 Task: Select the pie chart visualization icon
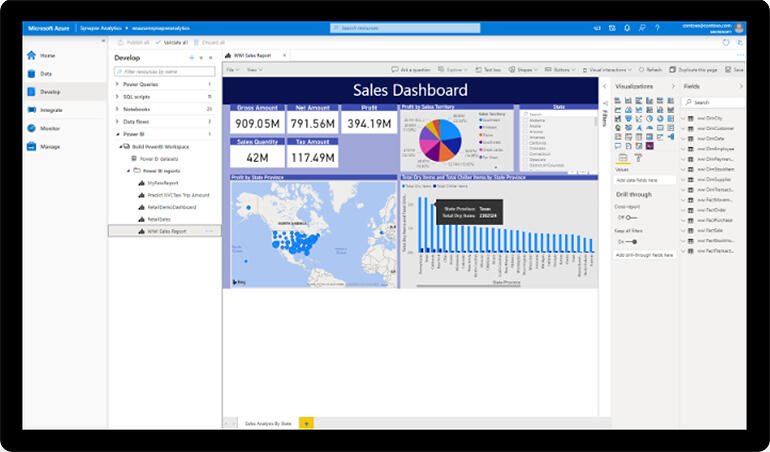click(x=650, y=118)
